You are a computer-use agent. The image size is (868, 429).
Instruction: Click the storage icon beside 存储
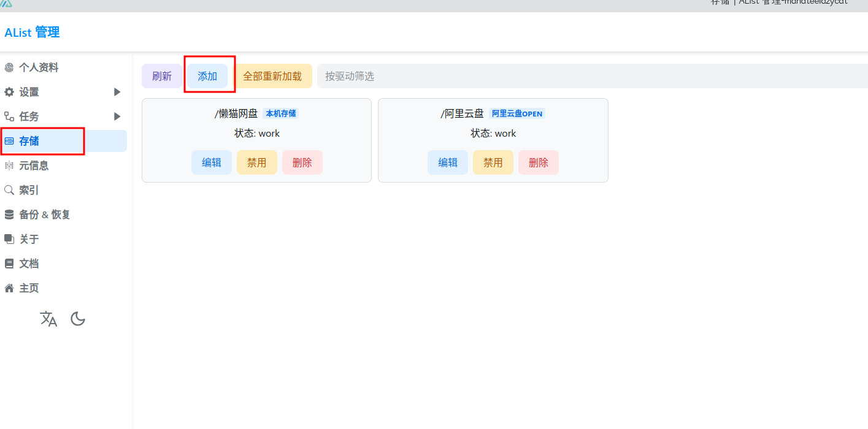click(9, 141)
